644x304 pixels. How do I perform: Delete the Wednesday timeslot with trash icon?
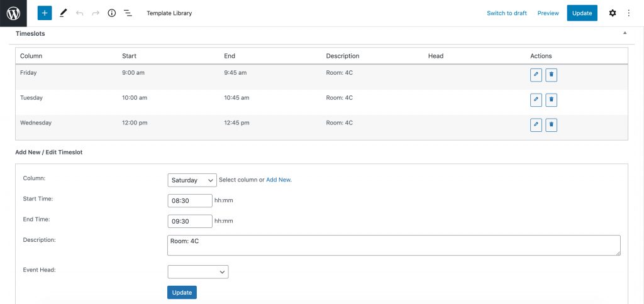[x=551, y=125]
